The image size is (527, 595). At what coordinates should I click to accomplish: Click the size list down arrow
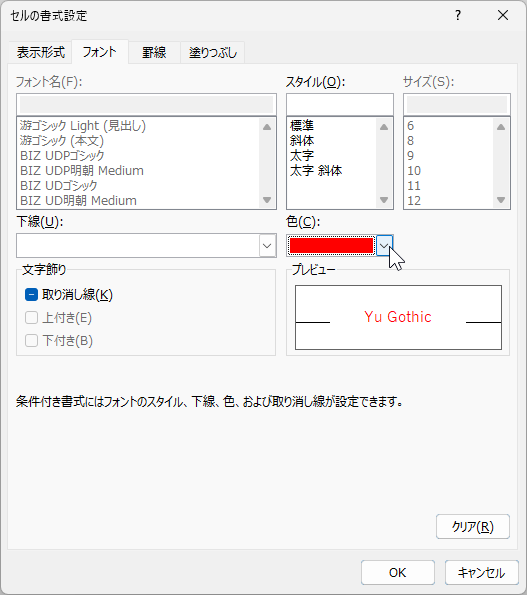pos(501,200)
